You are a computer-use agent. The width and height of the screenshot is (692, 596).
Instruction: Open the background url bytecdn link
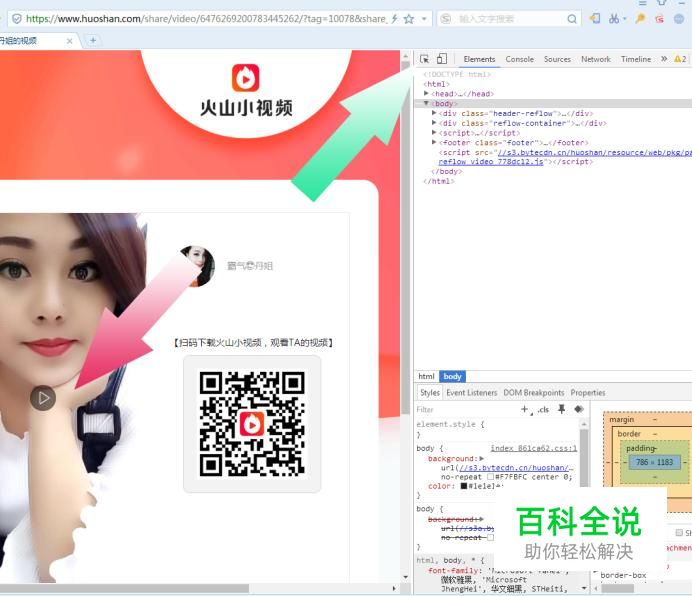tap(516, 468)
